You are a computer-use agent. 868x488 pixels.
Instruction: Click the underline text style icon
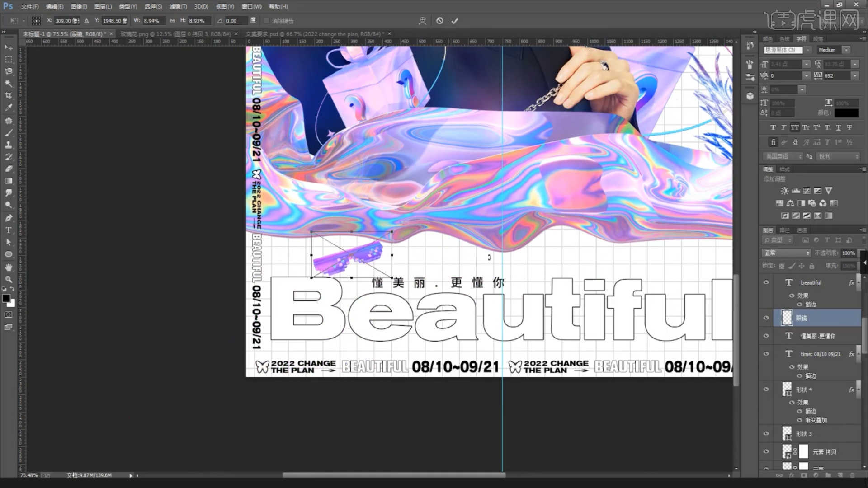[x=839, y=127]
